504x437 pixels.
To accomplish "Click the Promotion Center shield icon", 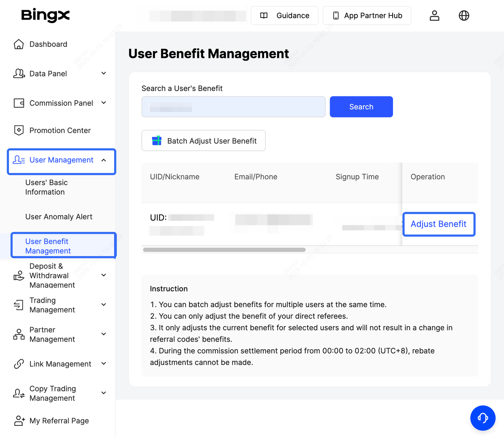I will [19, 130].
